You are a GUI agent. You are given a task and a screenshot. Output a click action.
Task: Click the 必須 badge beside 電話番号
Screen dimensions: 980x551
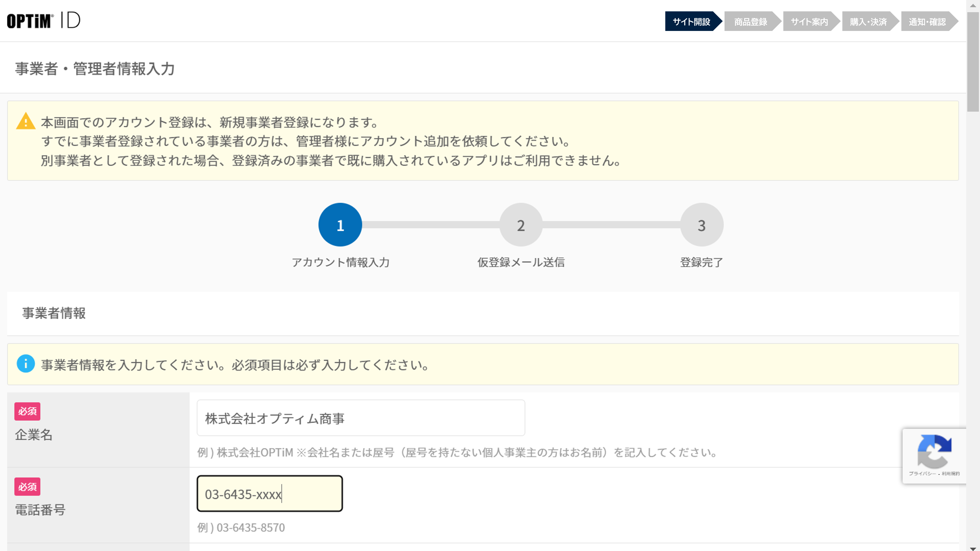tap(27, 486)
